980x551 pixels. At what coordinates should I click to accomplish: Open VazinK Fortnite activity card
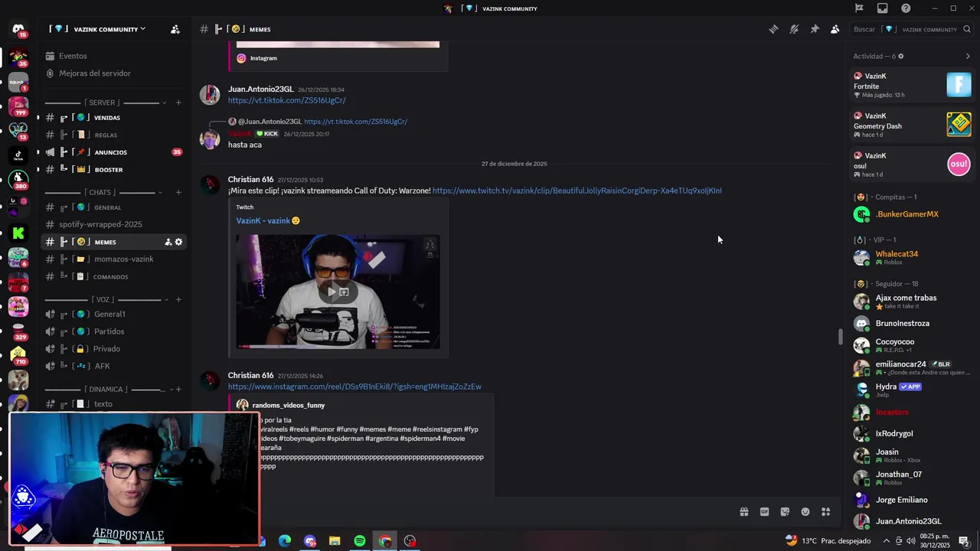[912, 85]
